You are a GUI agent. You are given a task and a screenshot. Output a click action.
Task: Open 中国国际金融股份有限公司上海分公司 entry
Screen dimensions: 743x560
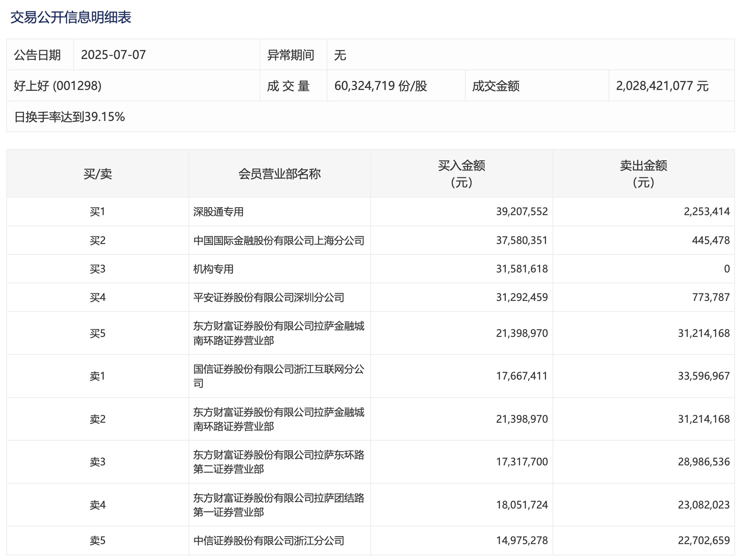(279, 241)
